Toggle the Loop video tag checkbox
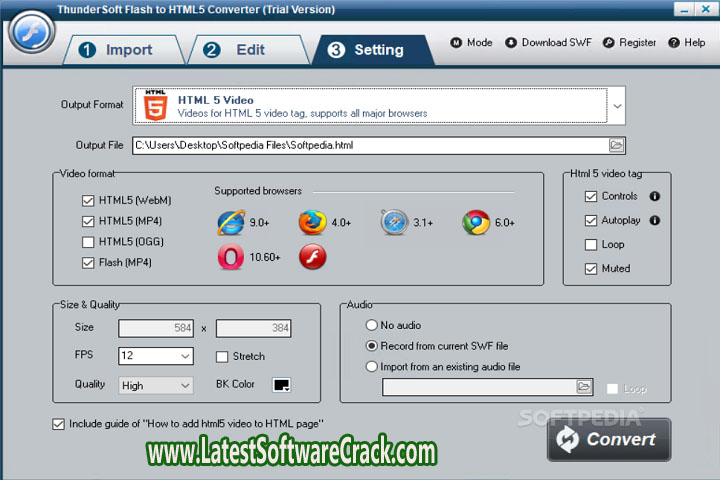Image resolution: width=720 pixels, height=480 pixels. pos(591,245)
